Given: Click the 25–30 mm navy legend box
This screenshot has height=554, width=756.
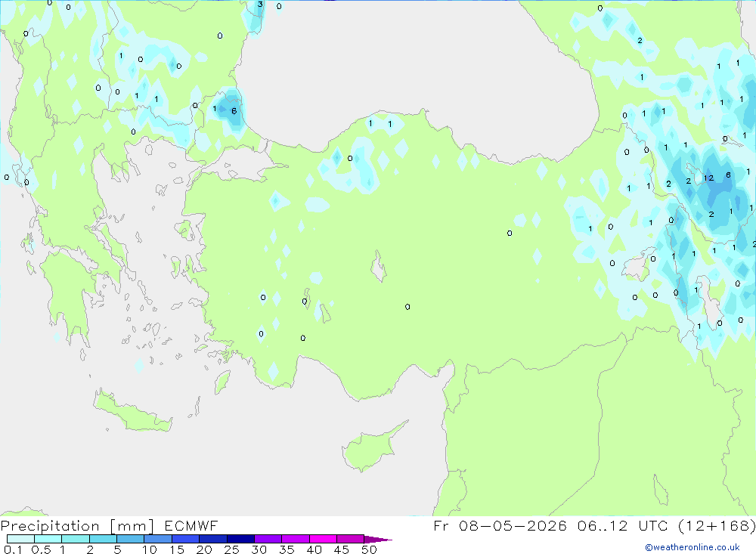Looking at the screenshot, I should [240, 539].
